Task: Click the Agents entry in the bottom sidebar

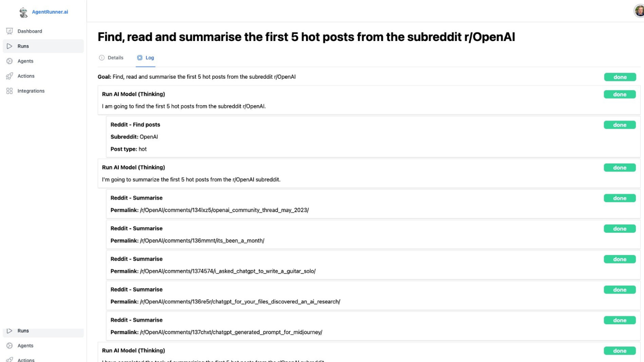Action: pyautogui.click(x=25, y=346)
